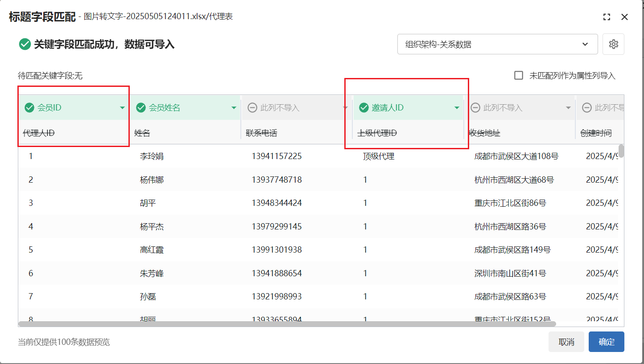644x364 pixels.
Task: Click the settings gear icon
Action: [613, 44]
